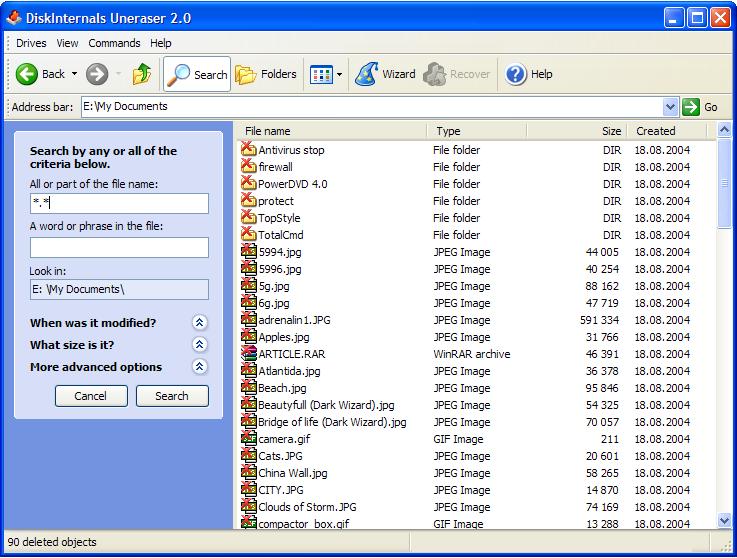The height and width of the screenshot is (558, 737).
Task: Open the Drives menu
Action: (31, 43)
